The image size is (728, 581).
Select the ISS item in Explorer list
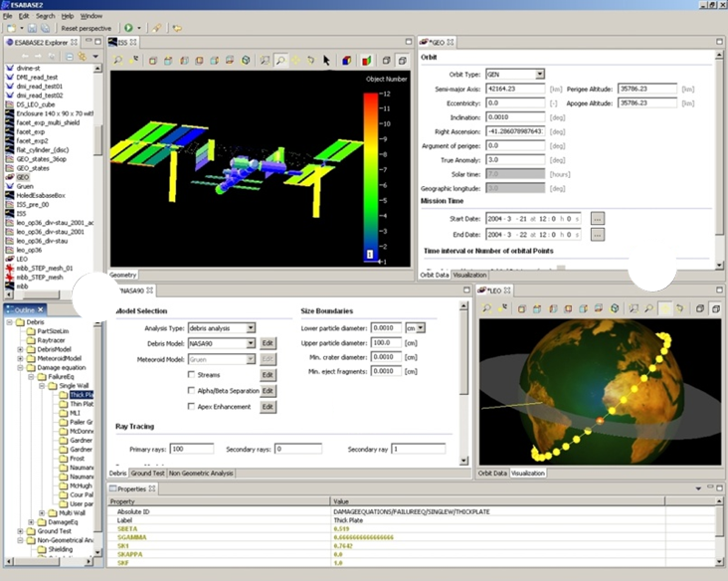[21, 213]
